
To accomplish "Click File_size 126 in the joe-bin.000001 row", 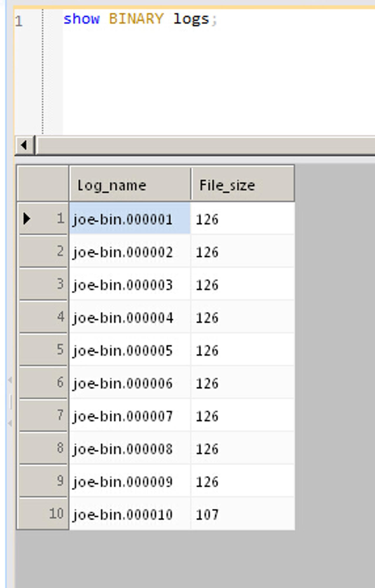I will click(x=243, y=218).
